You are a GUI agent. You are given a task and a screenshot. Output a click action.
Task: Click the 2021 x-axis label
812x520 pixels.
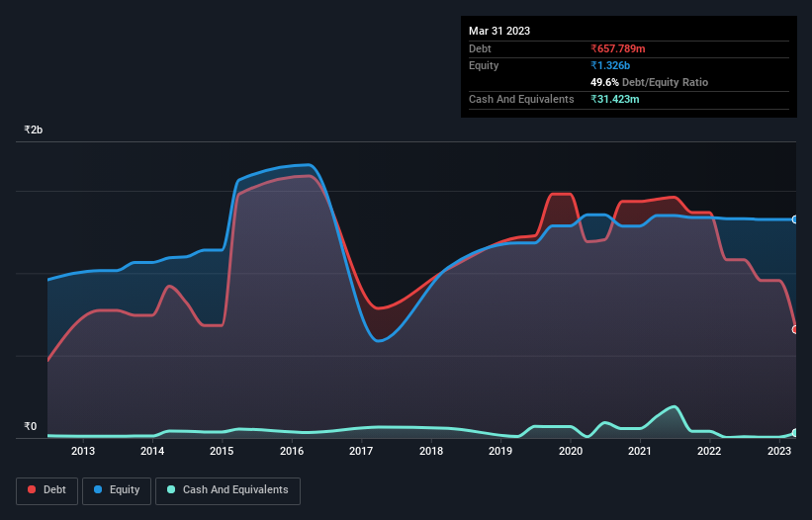tap(640, 451)
